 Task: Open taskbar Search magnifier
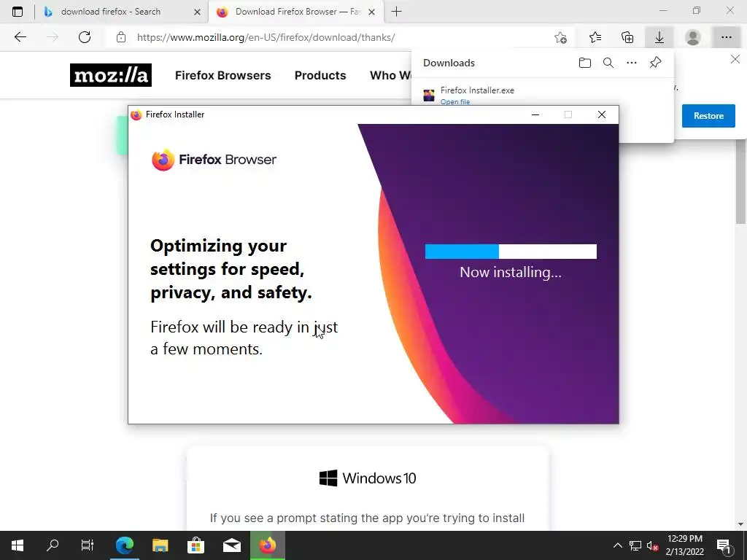point(53,545)
